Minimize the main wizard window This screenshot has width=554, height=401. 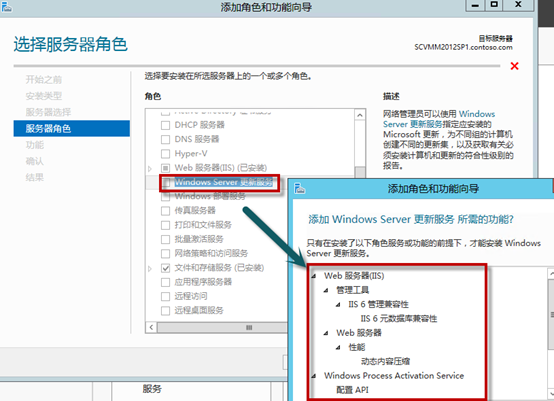tap(475, 5)
